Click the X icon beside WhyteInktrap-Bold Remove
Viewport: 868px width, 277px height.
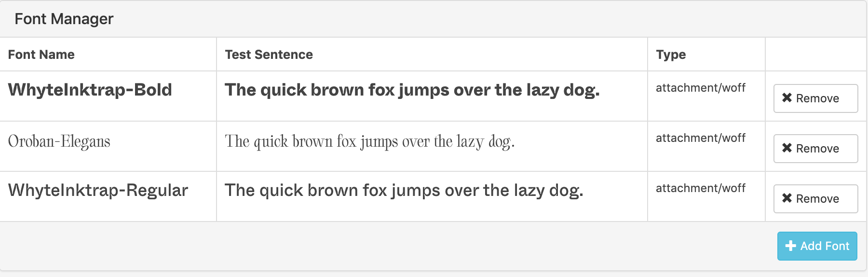[787, 98]
